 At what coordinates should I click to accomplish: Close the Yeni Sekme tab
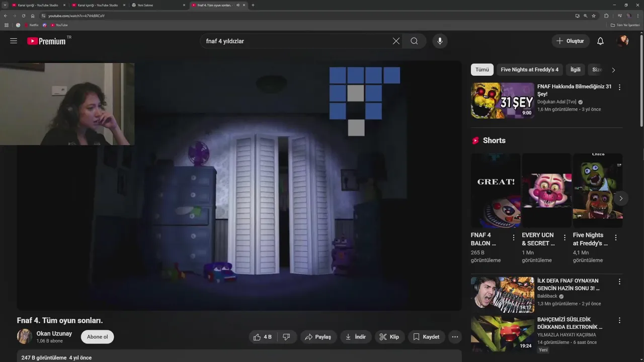(184, 5)
